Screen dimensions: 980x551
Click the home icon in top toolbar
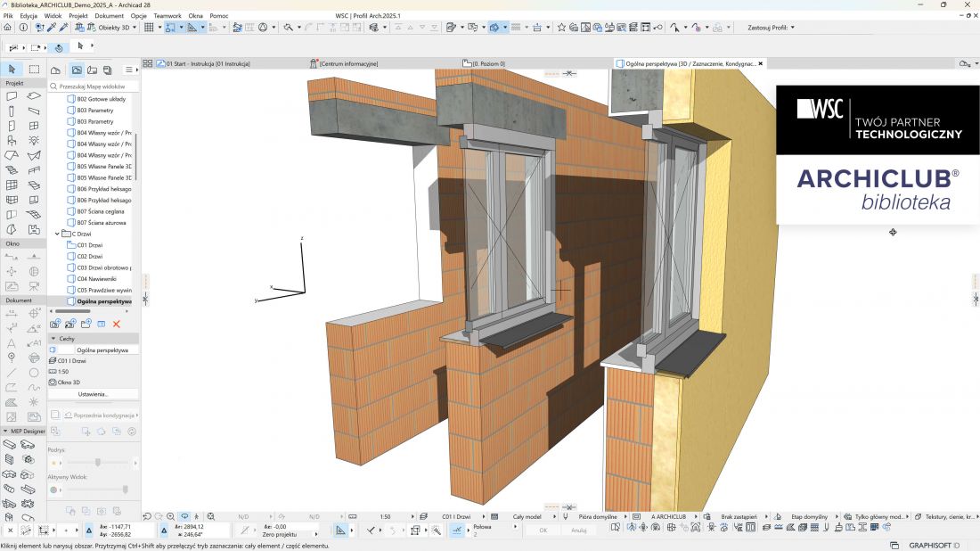click(x=7, y=28)
